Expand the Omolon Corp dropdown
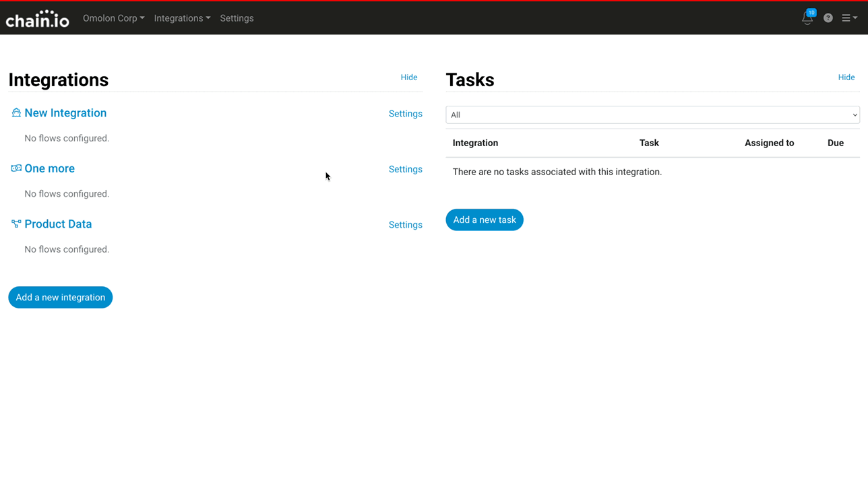Image resolution: width=868 pixels, height=493 pixels. click(113, 18)
